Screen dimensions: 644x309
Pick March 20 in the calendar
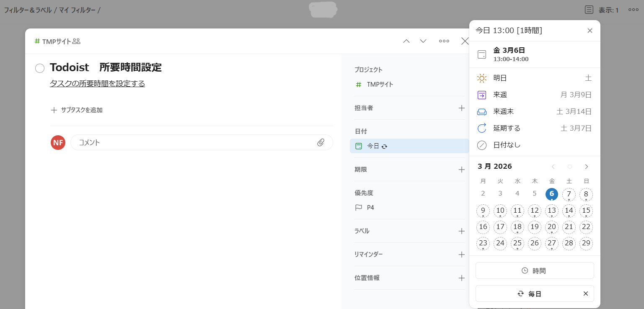(551, 227)
